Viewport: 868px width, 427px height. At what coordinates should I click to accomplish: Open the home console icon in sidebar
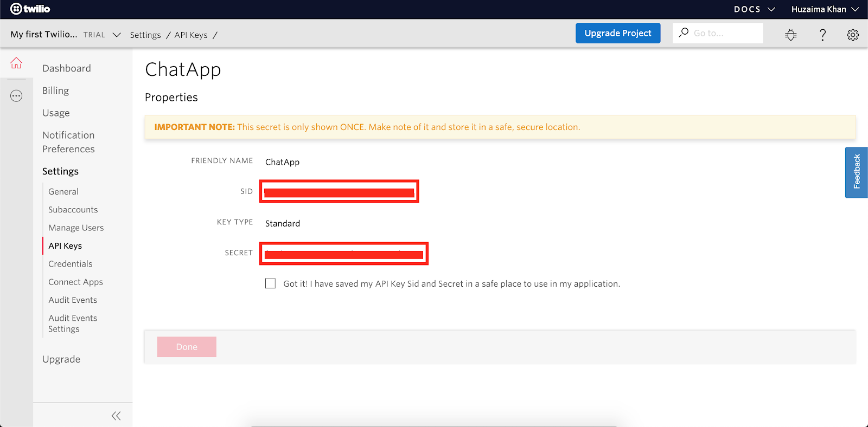(16, 63)
